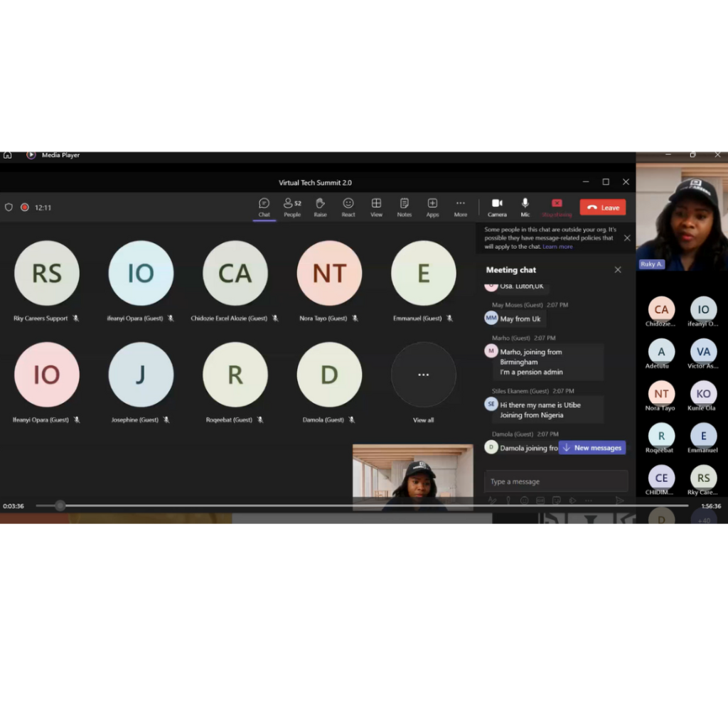
Task: Open the Learn more policy link
Action: click(x=557, y=247)
